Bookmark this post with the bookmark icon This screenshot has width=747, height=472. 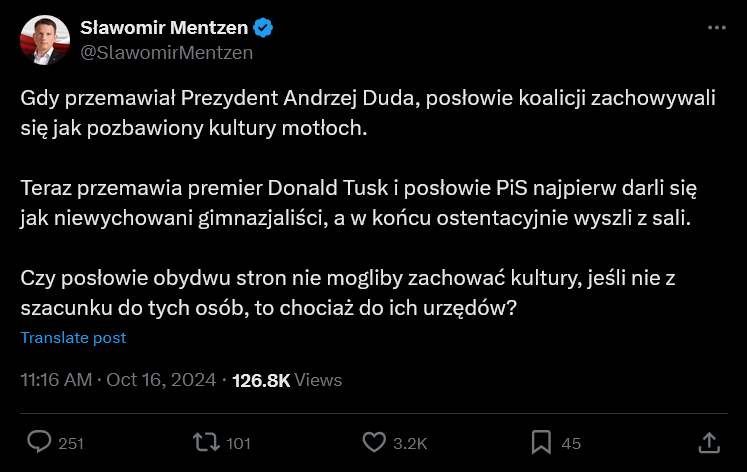point(541,442)
